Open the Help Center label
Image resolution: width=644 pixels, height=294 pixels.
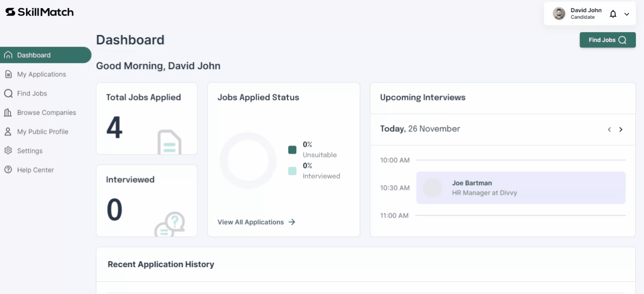pos(35,170)
